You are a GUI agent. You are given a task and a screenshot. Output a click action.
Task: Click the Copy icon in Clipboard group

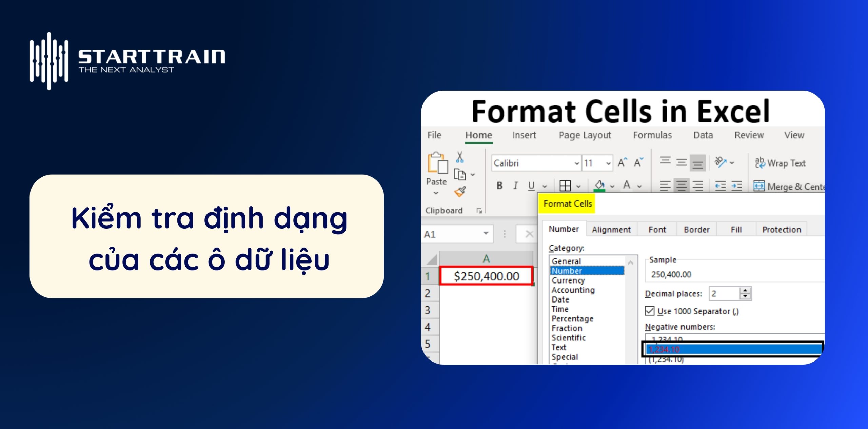pyautogui.click(x=460, y=174)
